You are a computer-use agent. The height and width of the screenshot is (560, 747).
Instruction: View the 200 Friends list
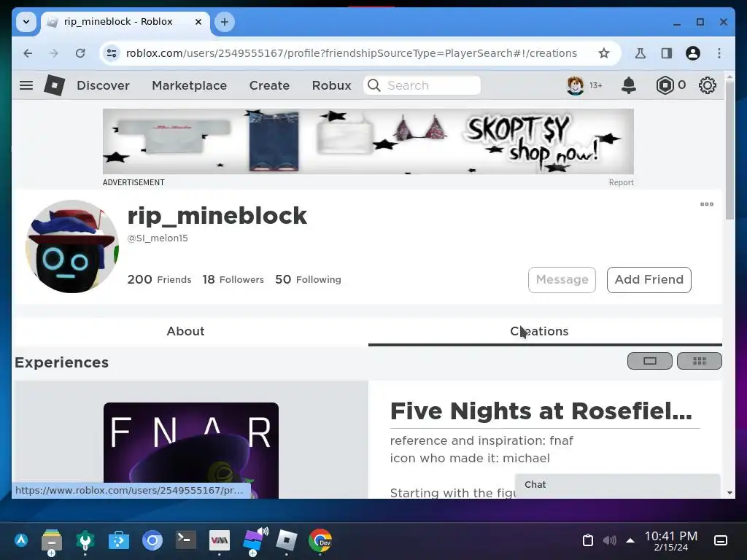point(159,279)
